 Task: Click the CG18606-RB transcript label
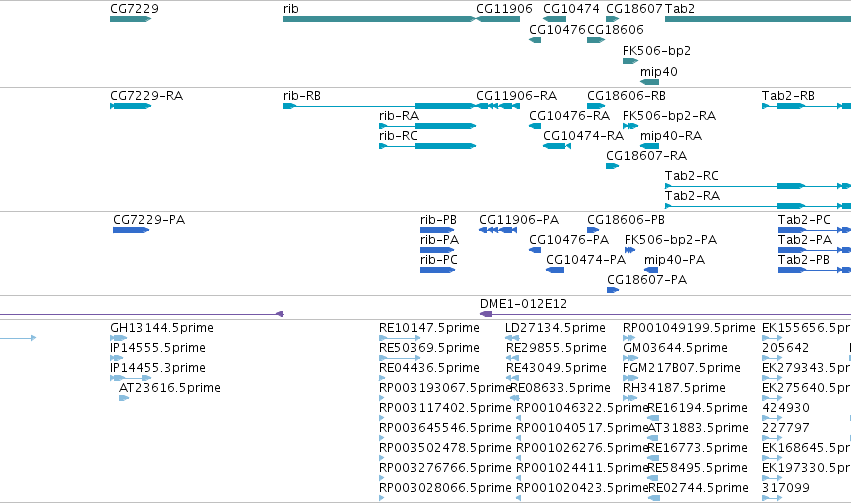click(x=626, y=96)
